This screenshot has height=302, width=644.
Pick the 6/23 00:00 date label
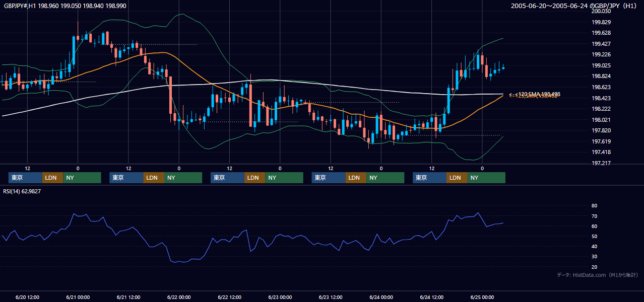click(x=280, y=297)
